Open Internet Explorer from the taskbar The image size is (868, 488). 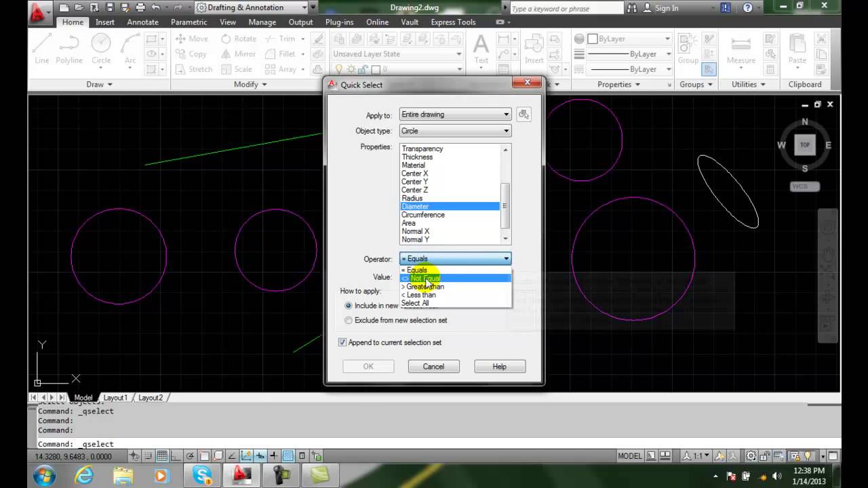(x=84, y=475)
